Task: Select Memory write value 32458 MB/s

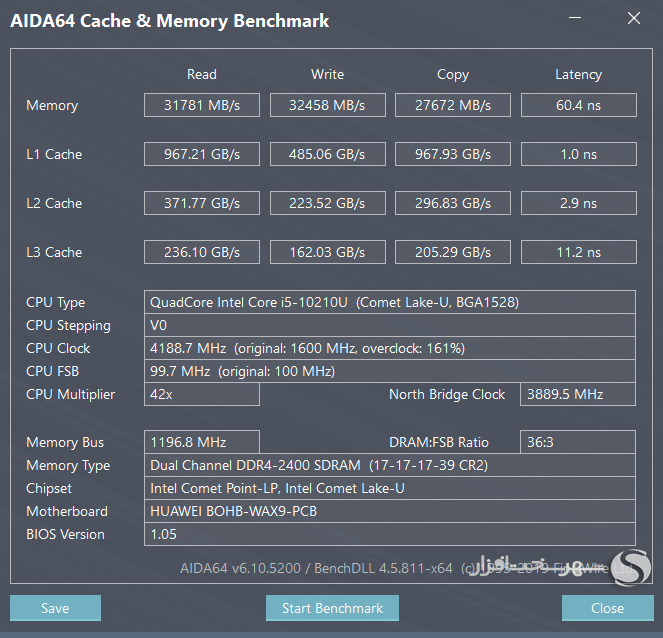Action: tap(328, 105)
